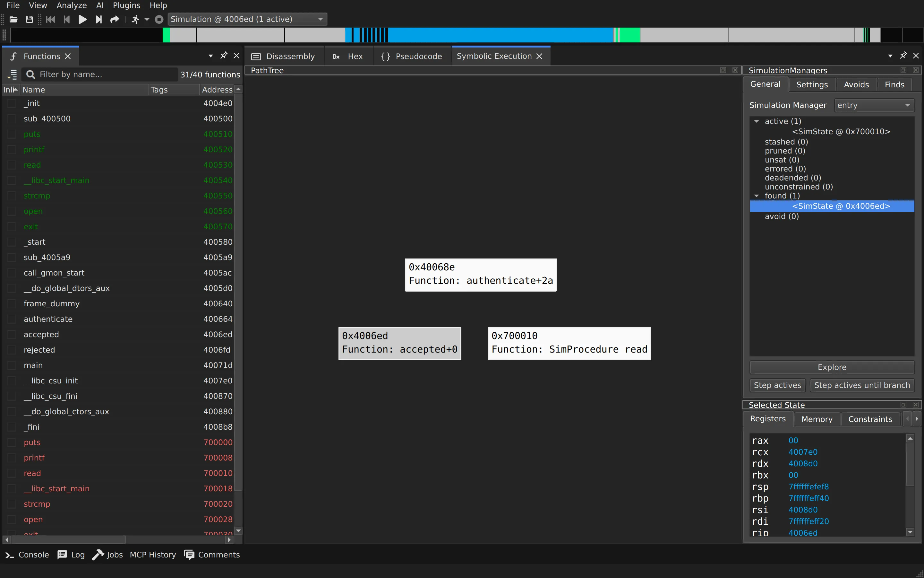Click the function sort options icon
This screenshot has width=924, height=578.
(12, 74)
